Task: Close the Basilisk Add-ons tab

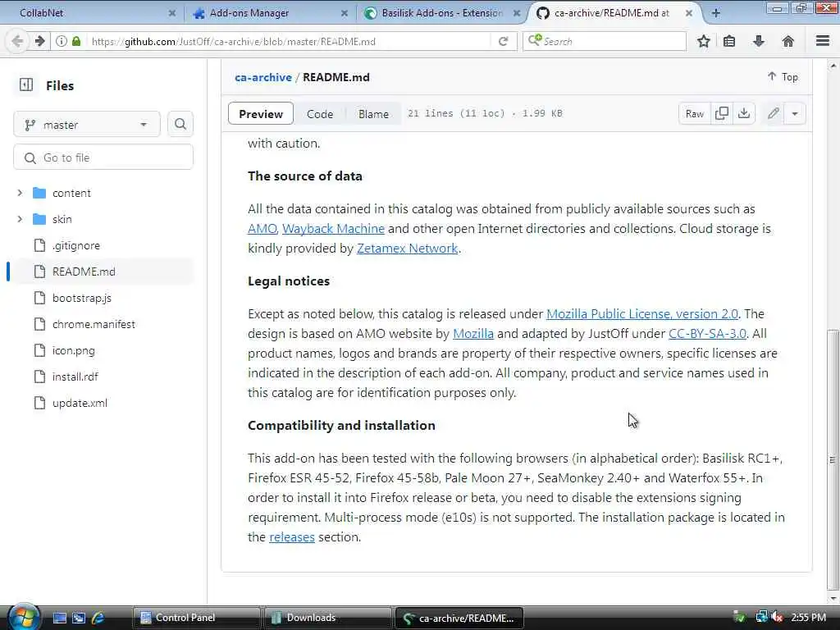Action: 517,13
